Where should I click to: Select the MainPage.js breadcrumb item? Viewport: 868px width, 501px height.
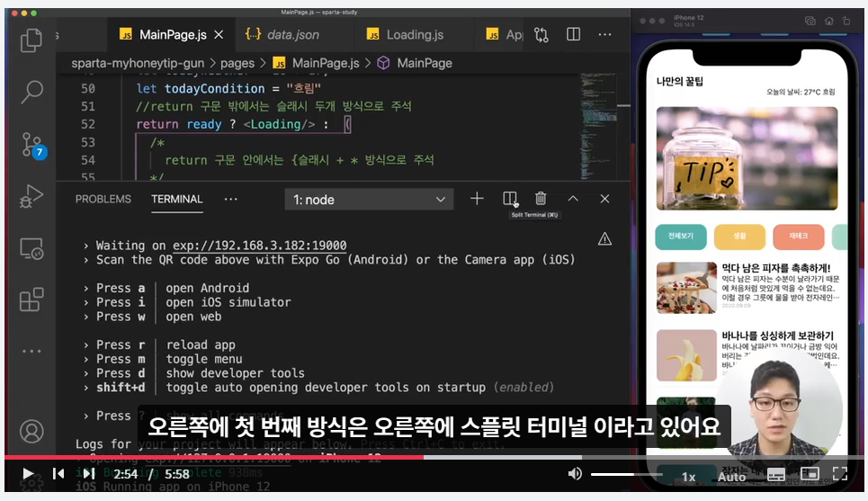316,63
